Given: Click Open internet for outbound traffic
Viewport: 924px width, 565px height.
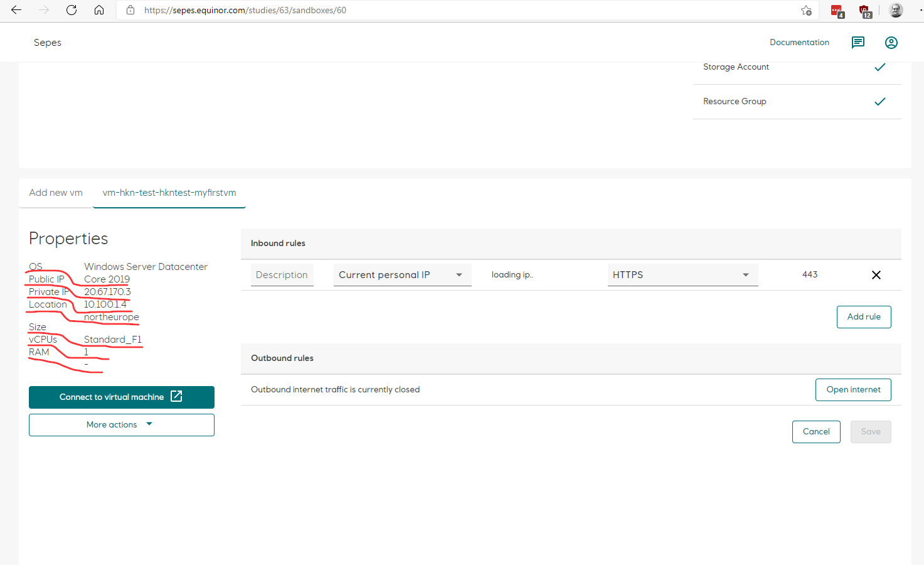Looking at the screenshot, I should [x=852, y=389].
